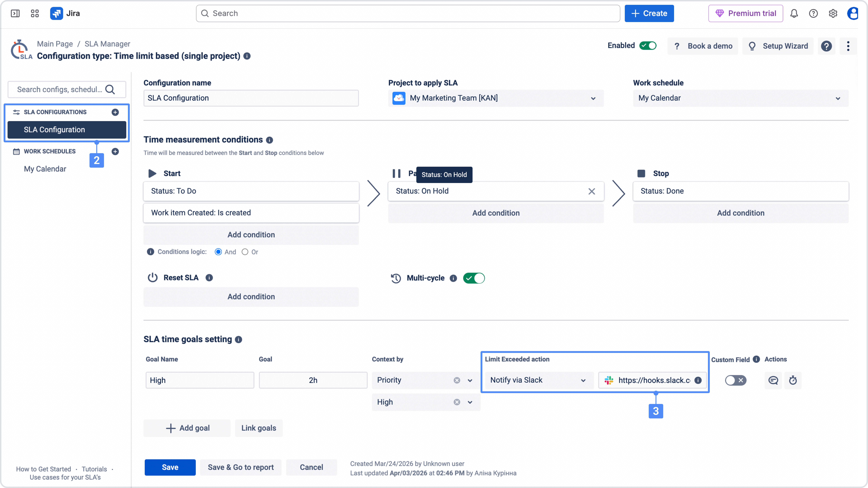Open the Jira app switcher grid icon
The height and width of the screenshot is (488, 868).
(35, 13)
